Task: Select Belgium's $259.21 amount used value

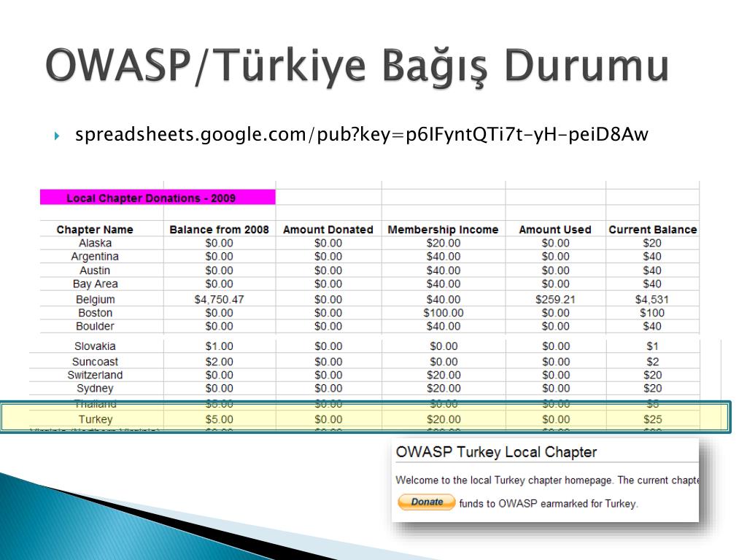Action: (x=555, y=300)
